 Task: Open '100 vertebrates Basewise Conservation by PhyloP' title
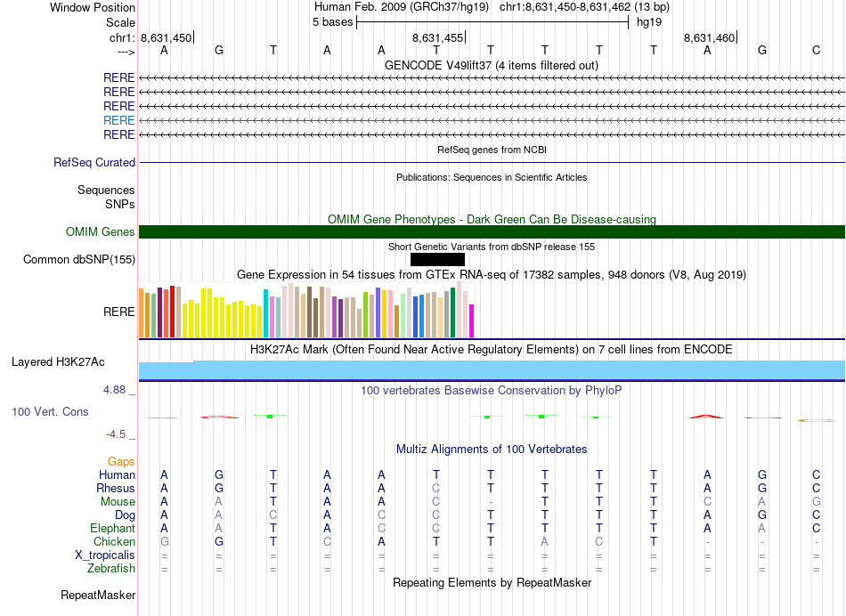tap(492, 390)
